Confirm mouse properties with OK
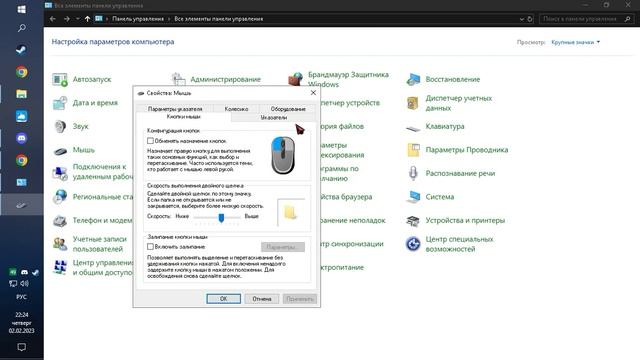Image resolution: width=640 pixels, height=360 pixels. click(224, 299)
